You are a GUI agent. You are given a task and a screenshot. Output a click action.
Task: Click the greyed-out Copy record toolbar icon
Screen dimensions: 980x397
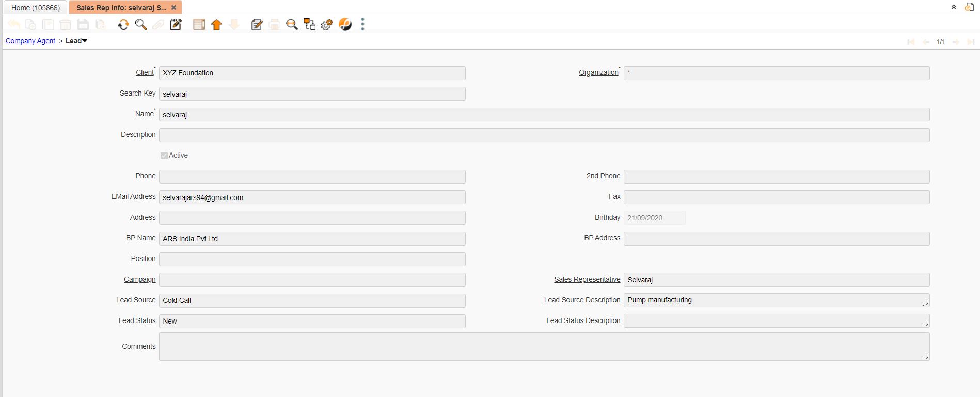(x=48, y=24)
